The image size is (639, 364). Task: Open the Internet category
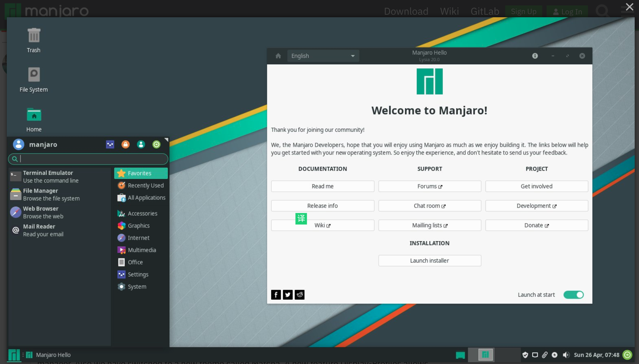tap(141, 238)
